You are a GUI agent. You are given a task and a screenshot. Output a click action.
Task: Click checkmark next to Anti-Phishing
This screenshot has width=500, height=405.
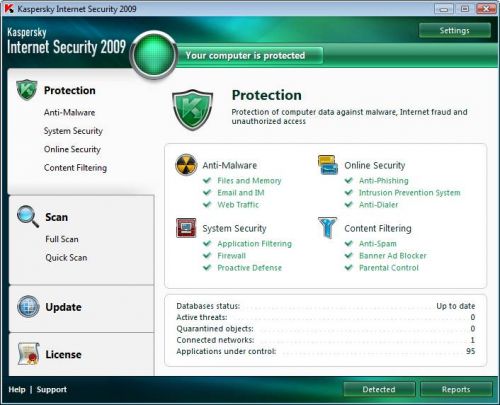[x=349, y=180]
